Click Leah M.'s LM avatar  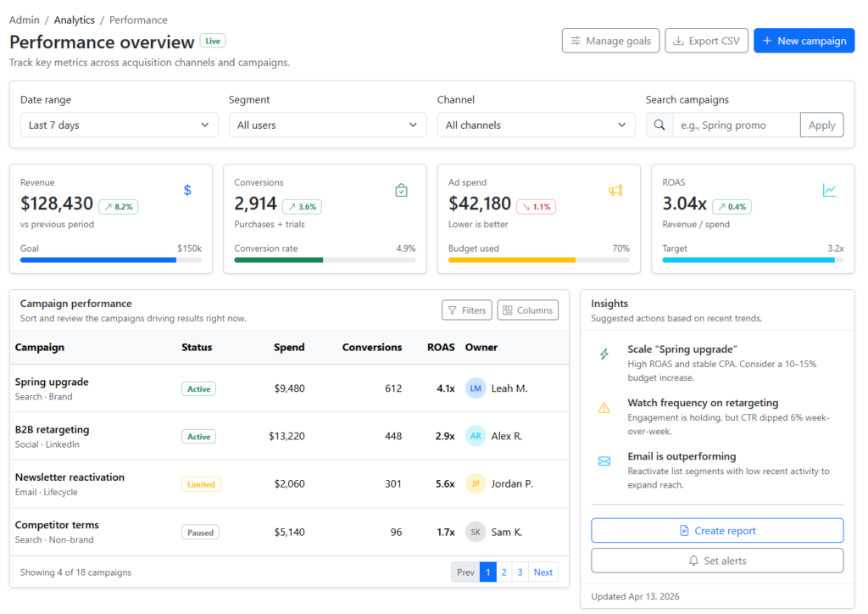click(x=476, y=388)
